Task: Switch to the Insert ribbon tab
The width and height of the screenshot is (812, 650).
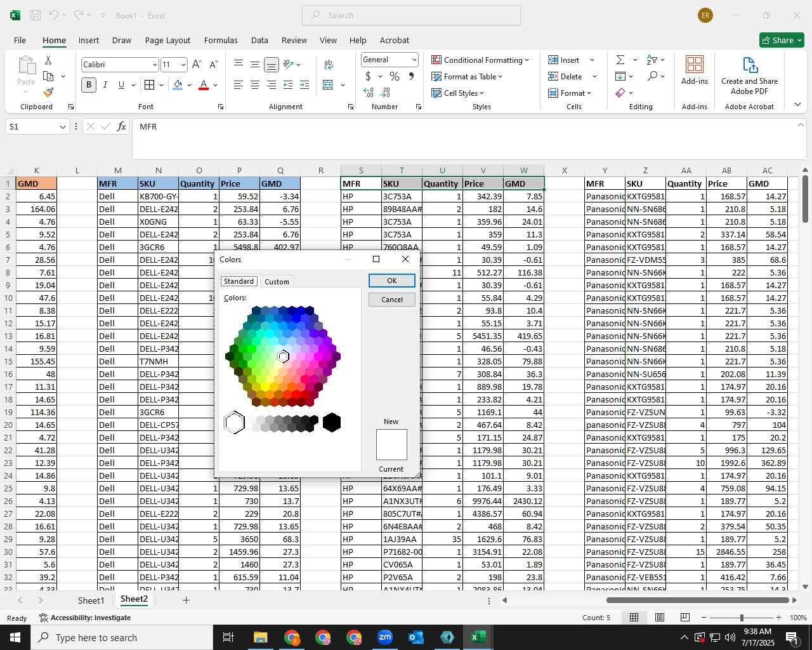Action: (89, 40)
